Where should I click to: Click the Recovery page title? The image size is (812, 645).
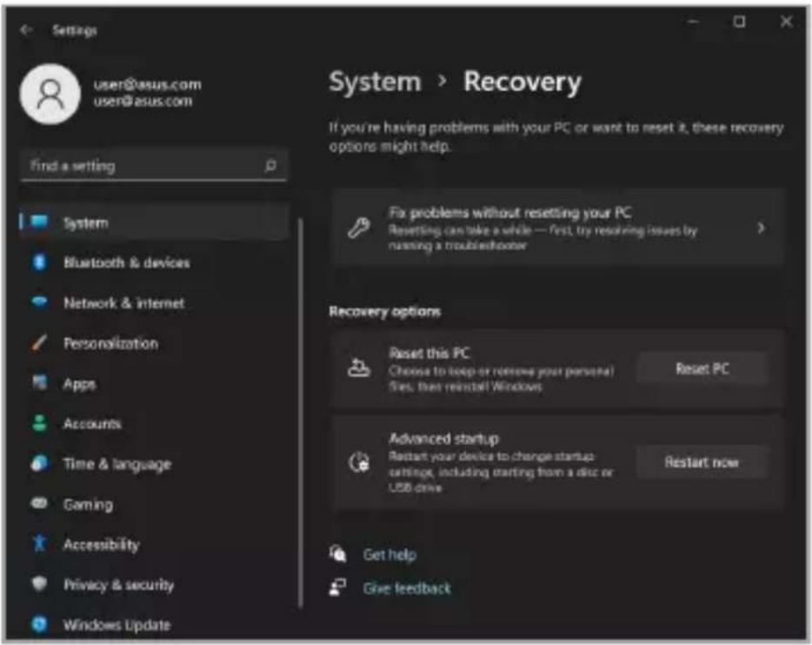(522, 82)
